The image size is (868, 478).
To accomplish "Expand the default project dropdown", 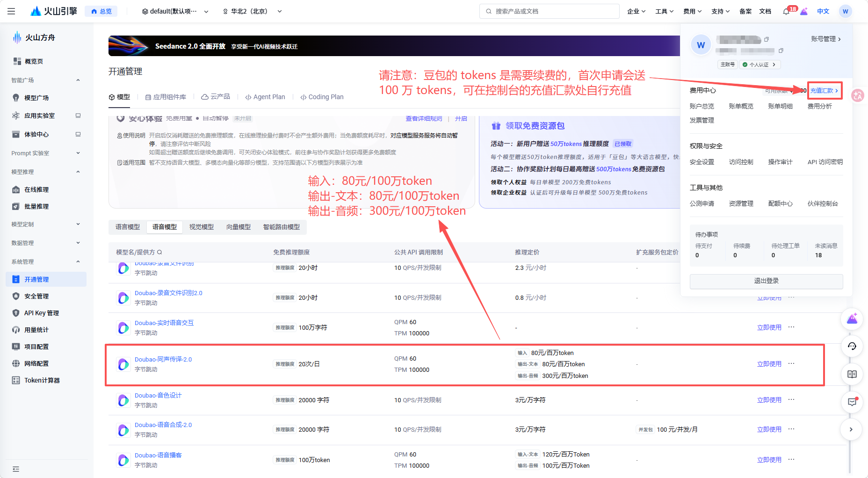I will [175, 11].
